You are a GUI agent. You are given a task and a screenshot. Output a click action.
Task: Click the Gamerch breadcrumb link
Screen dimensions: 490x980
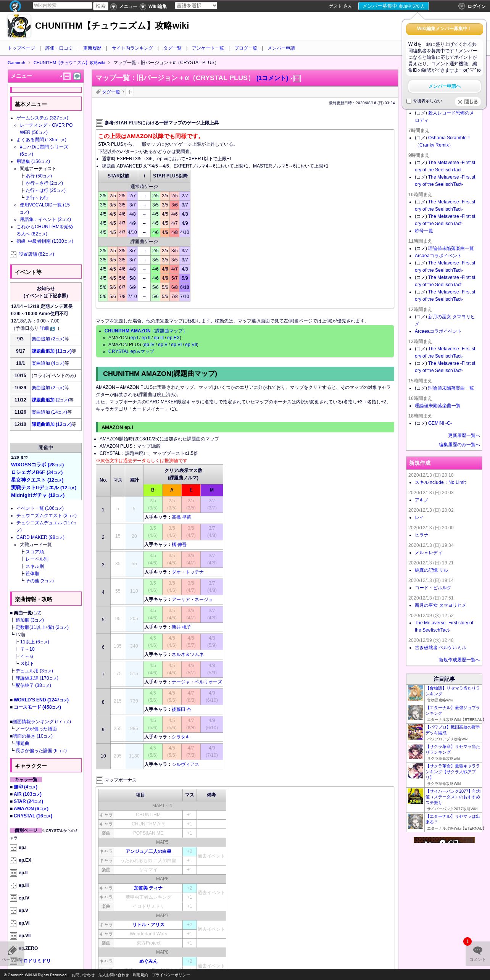point(16,63)
